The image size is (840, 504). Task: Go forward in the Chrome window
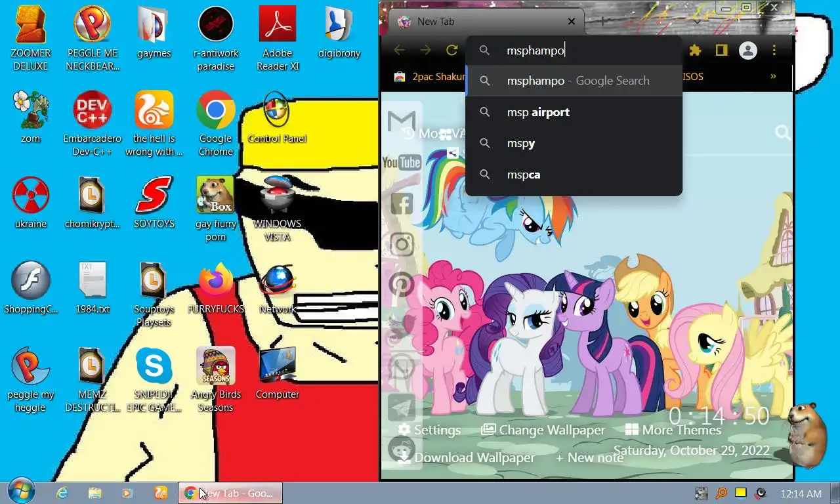425,51
